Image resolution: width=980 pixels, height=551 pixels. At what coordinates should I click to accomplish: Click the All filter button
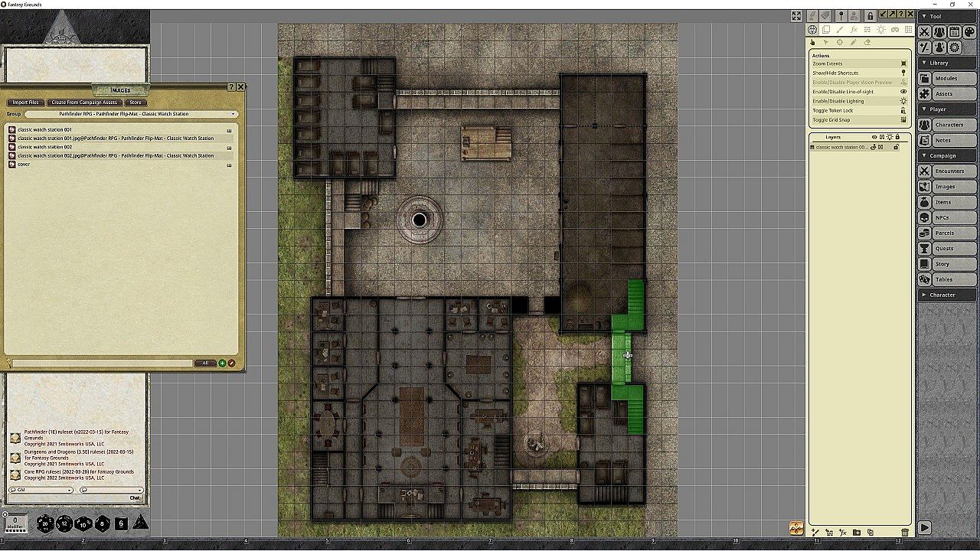coord(205,363)
